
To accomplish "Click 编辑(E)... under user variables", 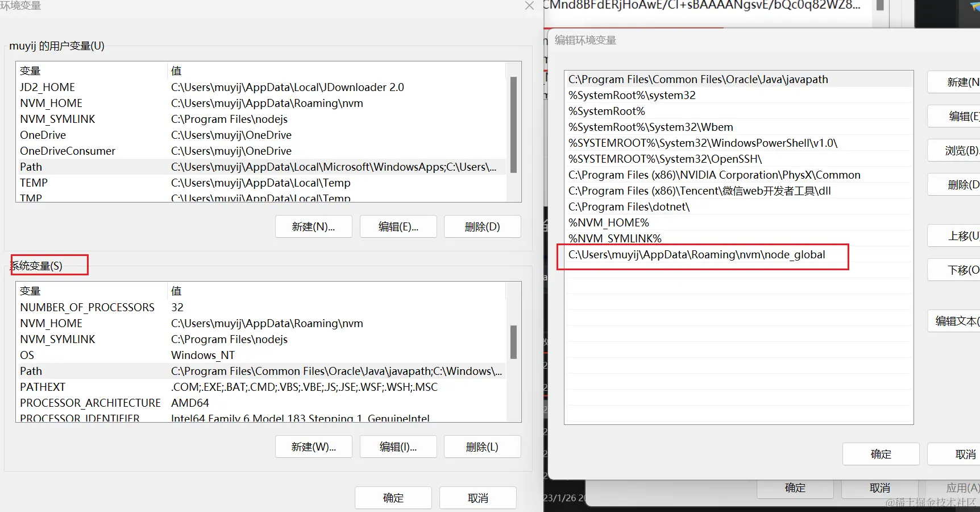I will 398,226.
